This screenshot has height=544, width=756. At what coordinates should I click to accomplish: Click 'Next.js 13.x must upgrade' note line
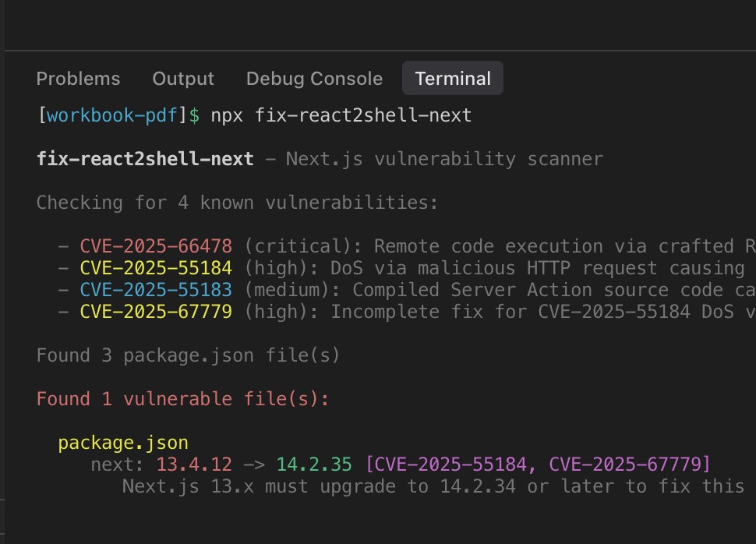pyautogui.click(x=433, y=486)
